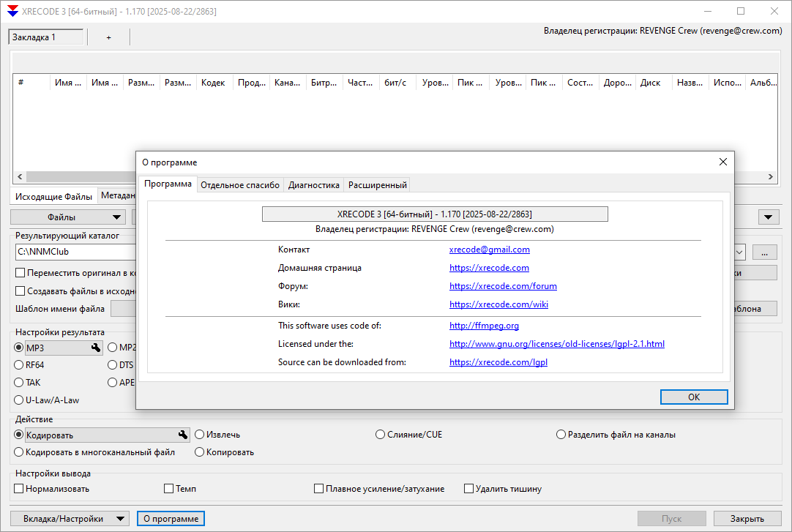Enable the Темп checkbox
This screenshot has width=792, height=532.
coord(168,489)
